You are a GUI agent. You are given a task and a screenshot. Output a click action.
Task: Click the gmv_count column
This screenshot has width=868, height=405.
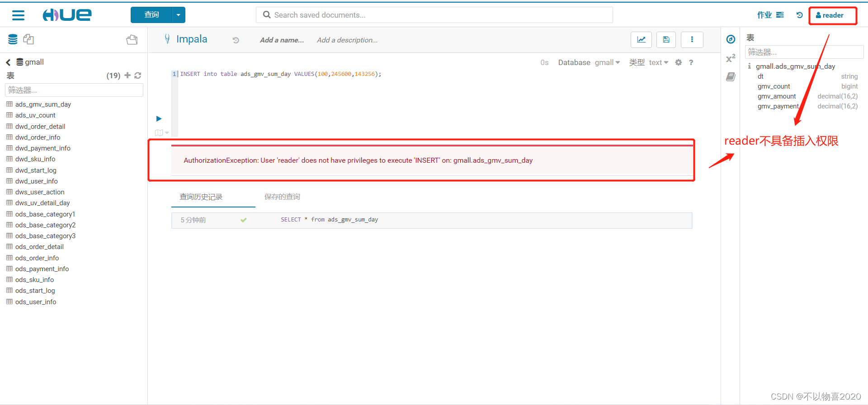point(774,86)
